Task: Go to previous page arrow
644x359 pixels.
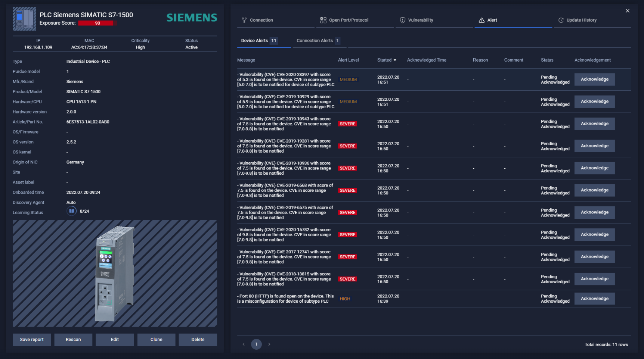Action: 244,344
